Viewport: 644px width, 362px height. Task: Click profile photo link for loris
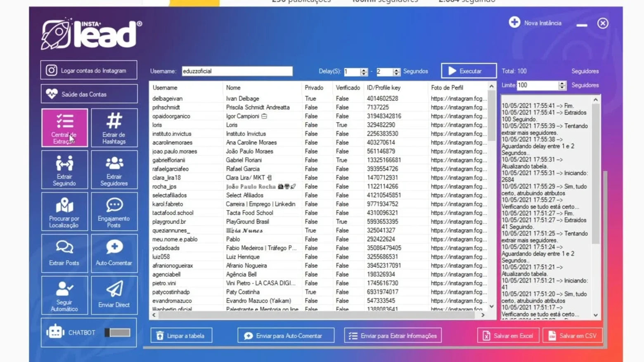458,125
